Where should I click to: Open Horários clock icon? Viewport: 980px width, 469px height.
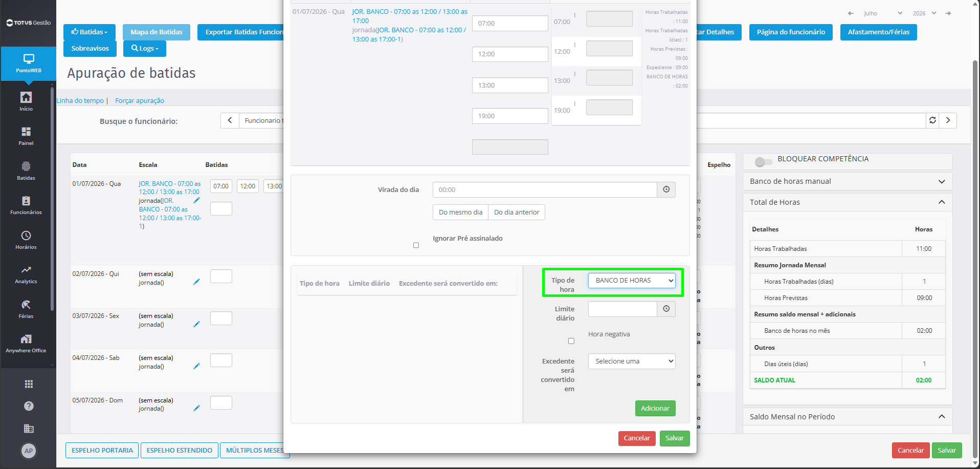pos(26,240)
